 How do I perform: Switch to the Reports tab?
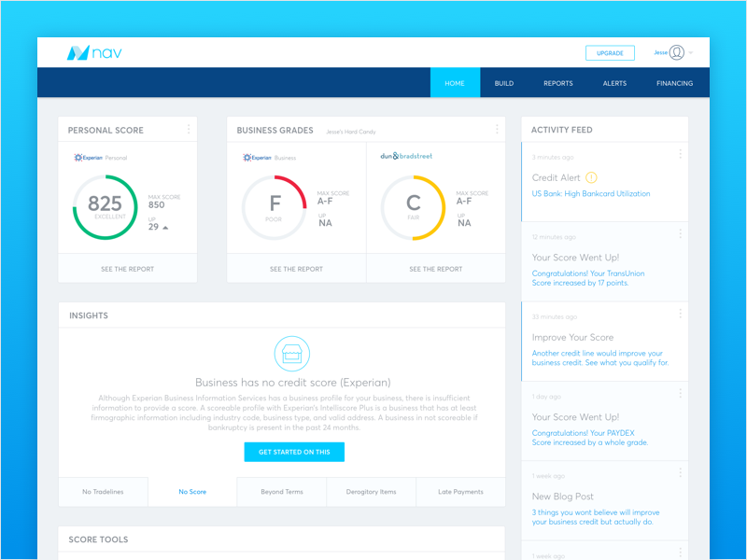[x=557, y=83]
